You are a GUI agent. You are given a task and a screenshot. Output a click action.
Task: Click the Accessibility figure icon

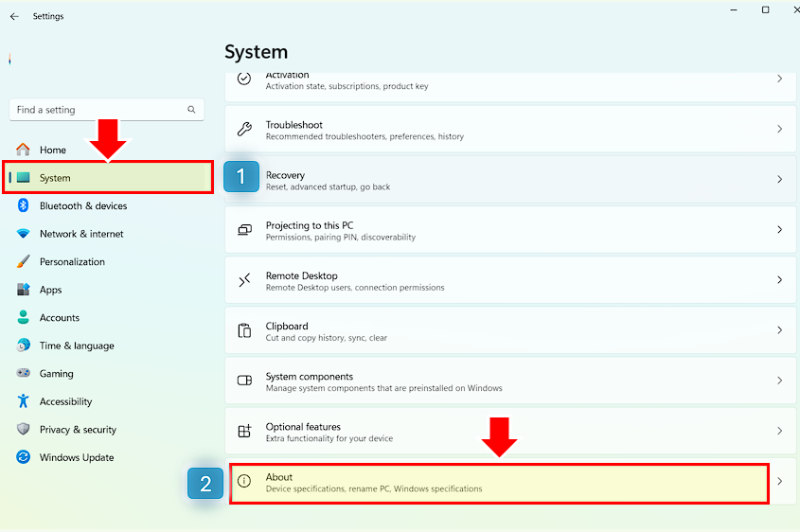23,401
